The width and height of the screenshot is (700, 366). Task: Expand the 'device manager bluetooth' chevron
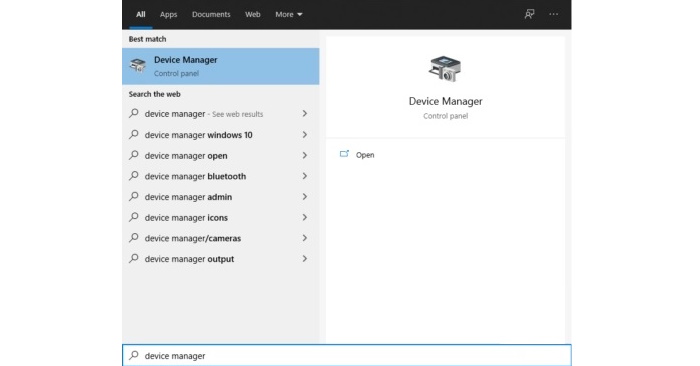pyautogui.click(x=304, y=176)
